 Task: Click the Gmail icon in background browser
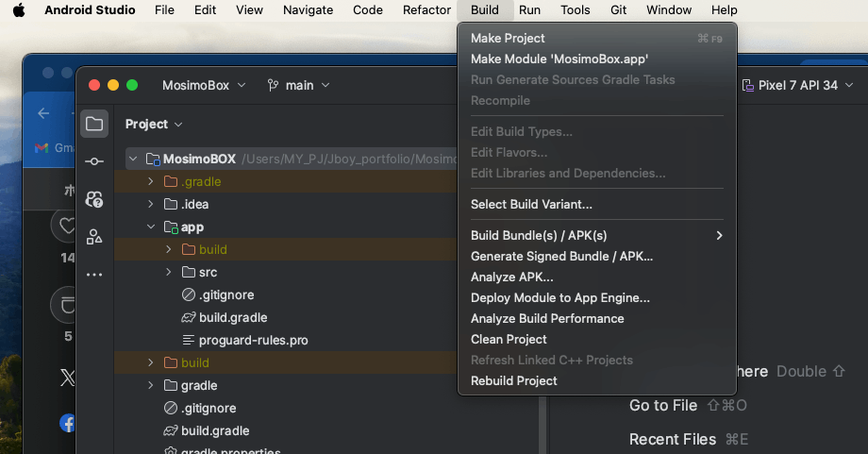pos(41,148)
